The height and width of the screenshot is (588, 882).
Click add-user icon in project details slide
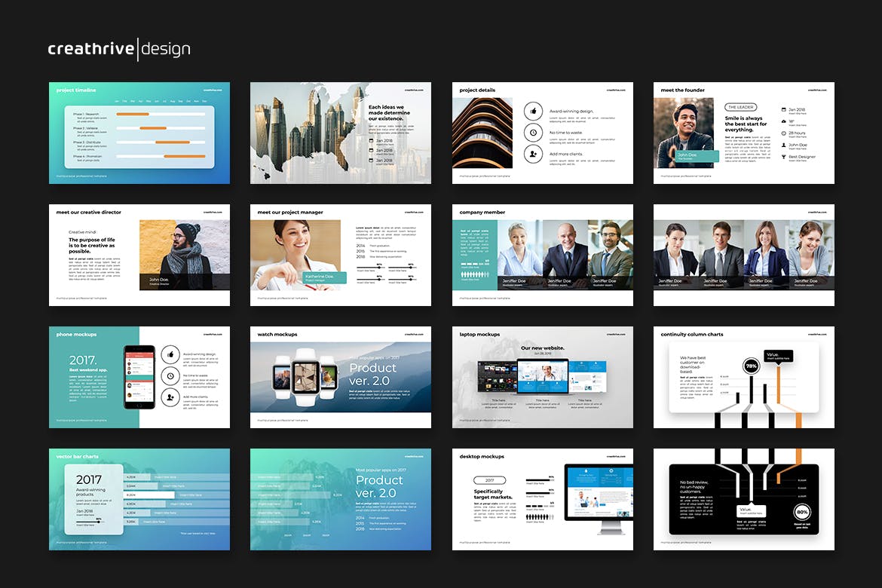tap(534, 154)
